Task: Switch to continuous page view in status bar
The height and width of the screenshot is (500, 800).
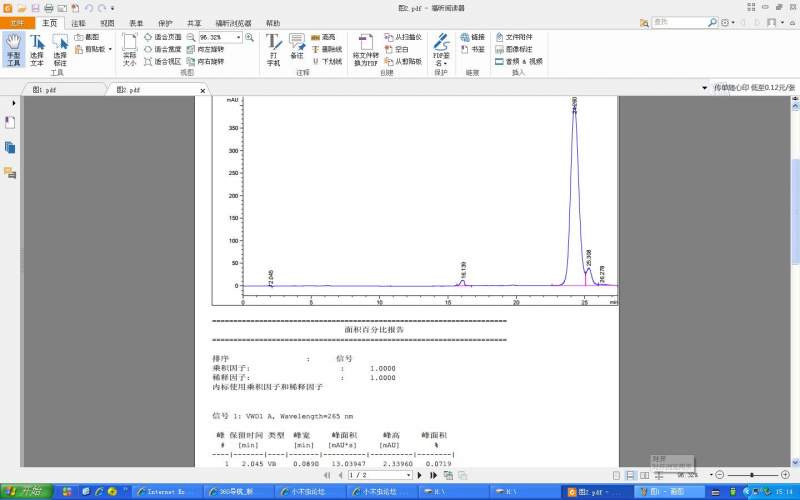Action: [631, 475]
